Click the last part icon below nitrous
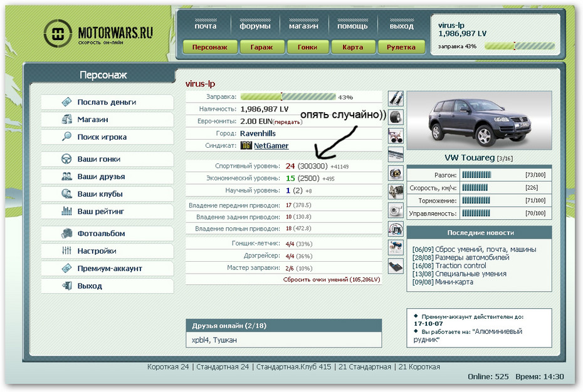 click(396, 266)
